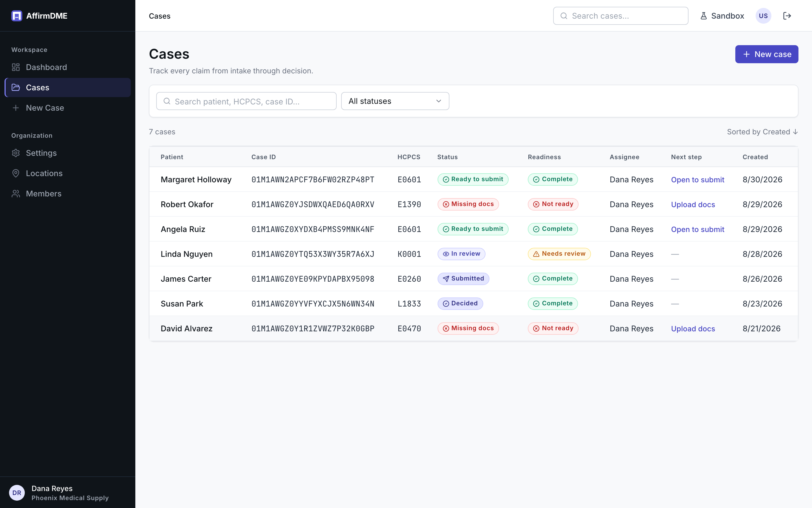Screen dimensions: 812x508
Task: Click the AffirmDME logo icon
Action: pyautogui.click(x=16, y=16)
